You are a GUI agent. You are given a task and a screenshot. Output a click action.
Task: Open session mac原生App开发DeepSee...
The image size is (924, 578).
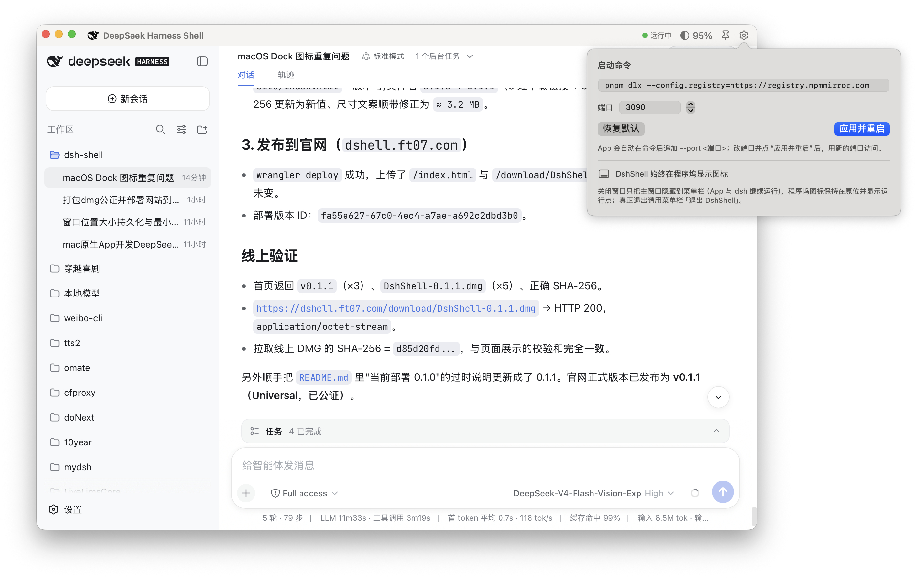click(x=128, y=244)
